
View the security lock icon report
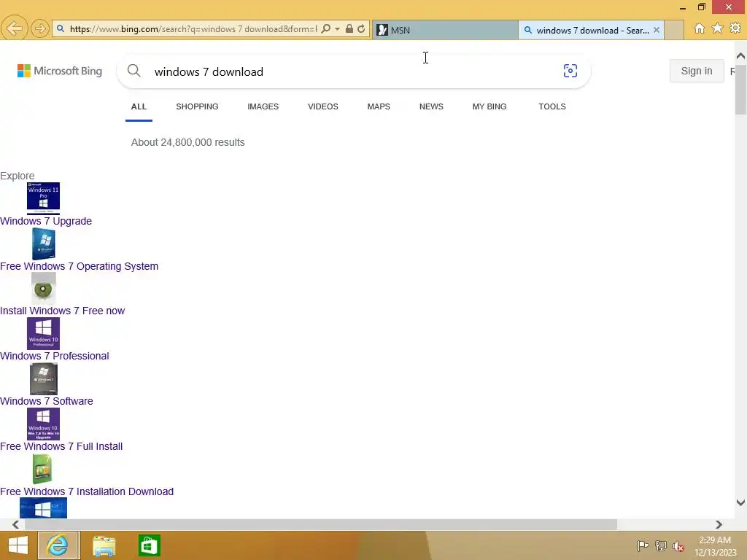pos(349,29)
